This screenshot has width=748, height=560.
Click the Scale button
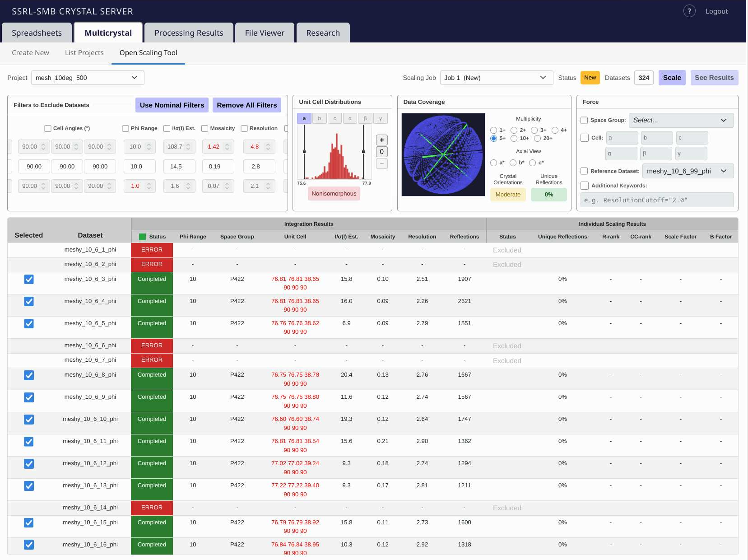(x=672, y=78)
